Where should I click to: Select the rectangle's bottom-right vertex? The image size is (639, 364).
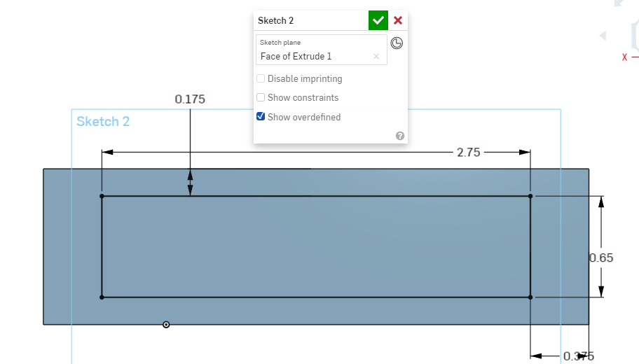(530, 297)
